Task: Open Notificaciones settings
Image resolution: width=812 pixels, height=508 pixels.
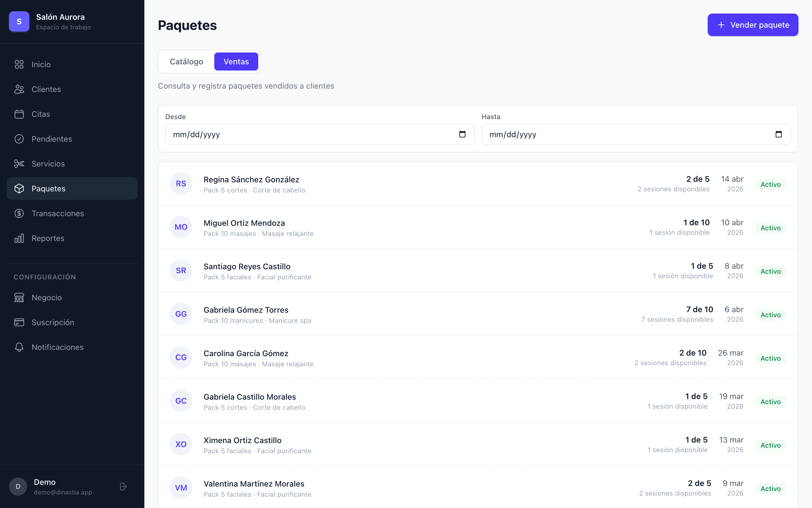Action: click(x=72, y=347)
